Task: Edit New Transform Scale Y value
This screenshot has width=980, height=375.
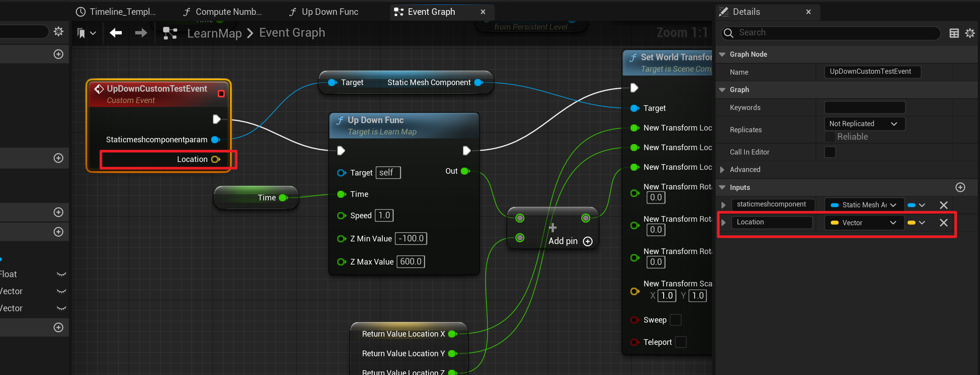Action: coord(698,296)
